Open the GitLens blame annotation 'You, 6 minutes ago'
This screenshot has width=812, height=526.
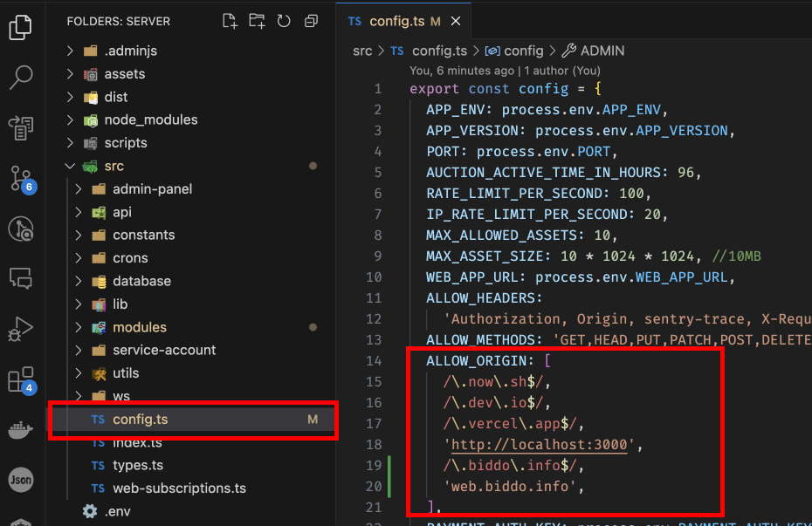pyautogui.click(x=461, y=71)
